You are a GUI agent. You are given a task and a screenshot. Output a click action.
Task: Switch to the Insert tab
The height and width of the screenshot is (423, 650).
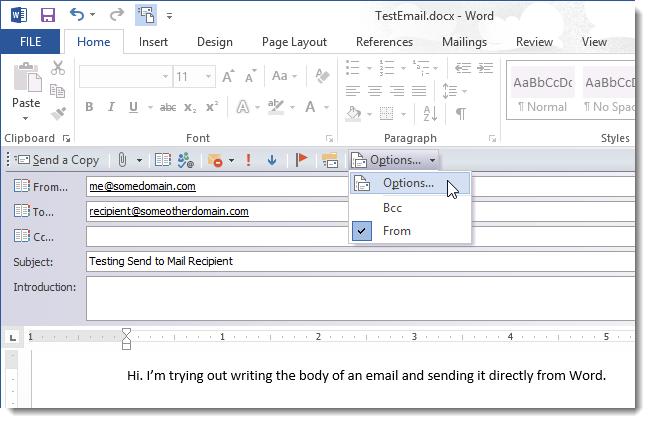click(x=153, y=42)
